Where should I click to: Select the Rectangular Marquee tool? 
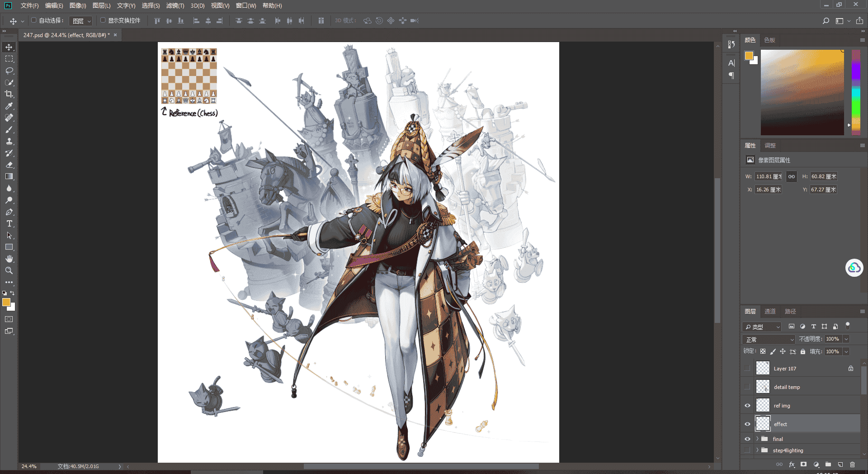[9, 59]
